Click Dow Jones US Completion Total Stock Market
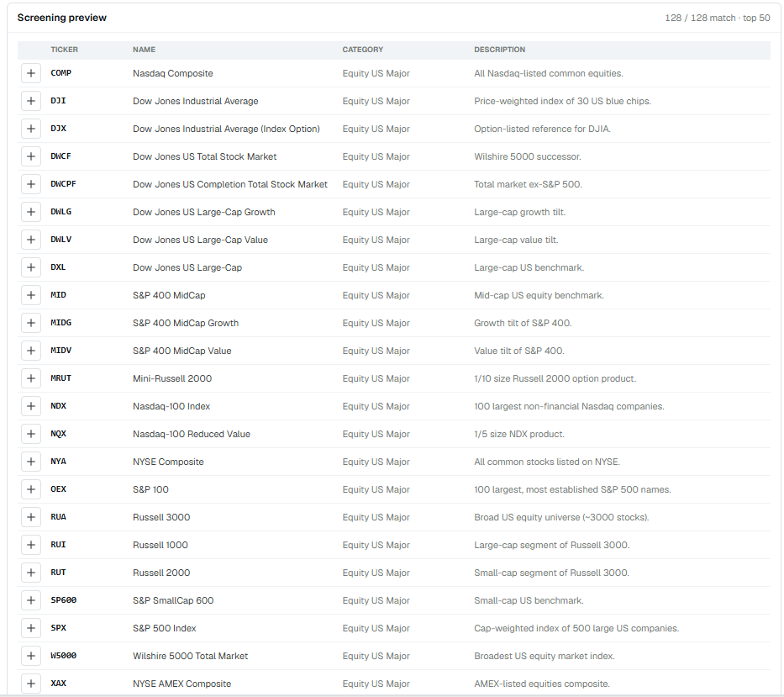 pos(230,185)
